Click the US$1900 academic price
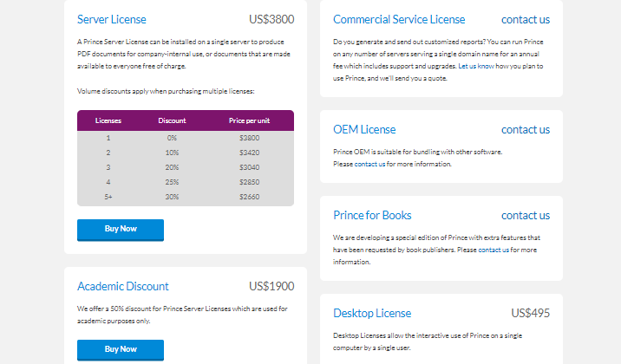The image size is (621, 364). click(x=271, y=286)
